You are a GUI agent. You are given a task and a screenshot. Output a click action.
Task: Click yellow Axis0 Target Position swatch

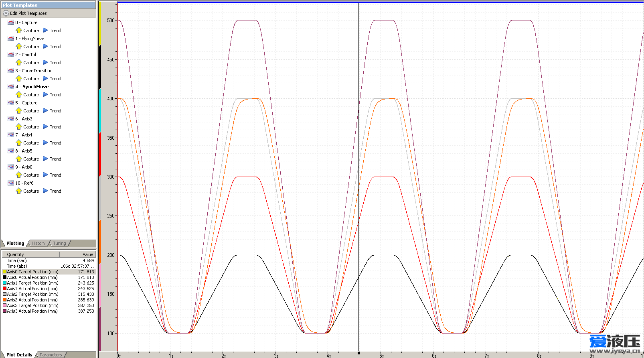point(5,272)
